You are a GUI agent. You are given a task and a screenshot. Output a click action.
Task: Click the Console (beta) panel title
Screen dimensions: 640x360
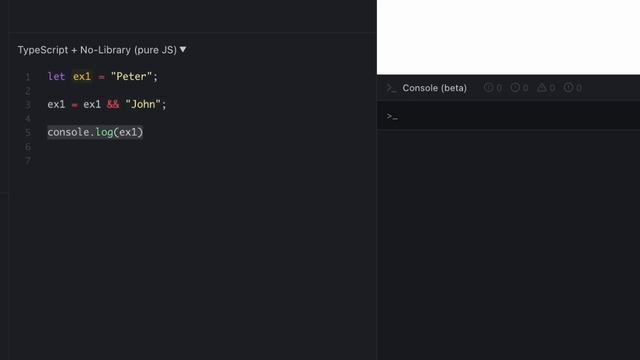tap(434, 88)
